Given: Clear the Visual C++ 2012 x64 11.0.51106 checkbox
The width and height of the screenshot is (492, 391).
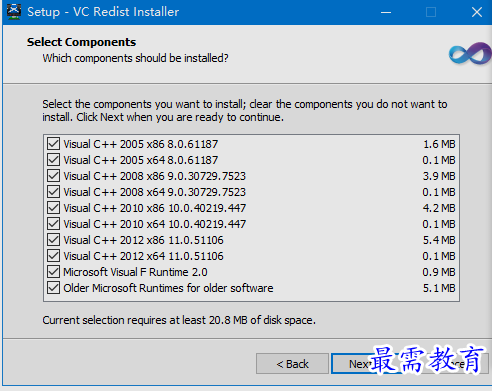Looking at the screenshot, I should 53,256.
